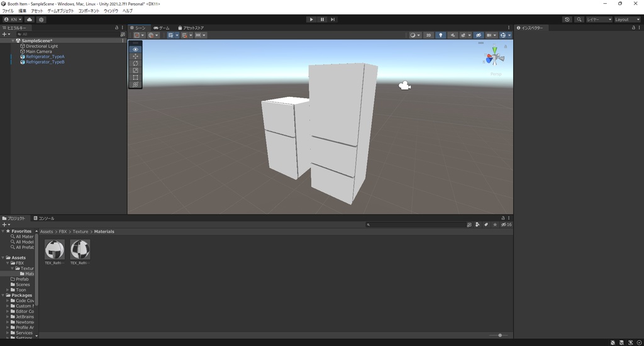Click the Pause button
Viewport: 644px width, 346px height.
coord(322,20)
